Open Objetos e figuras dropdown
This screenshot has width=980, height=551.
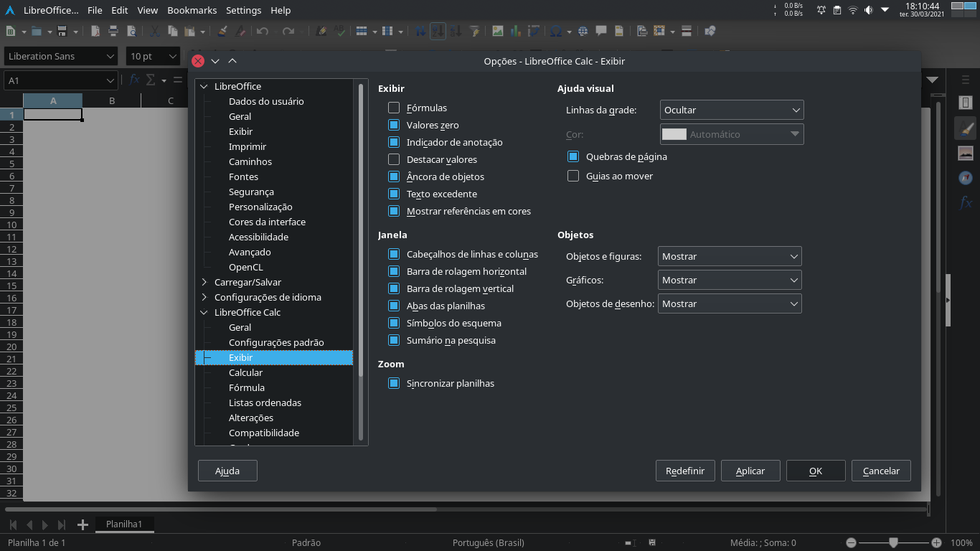tap(730, 256)
